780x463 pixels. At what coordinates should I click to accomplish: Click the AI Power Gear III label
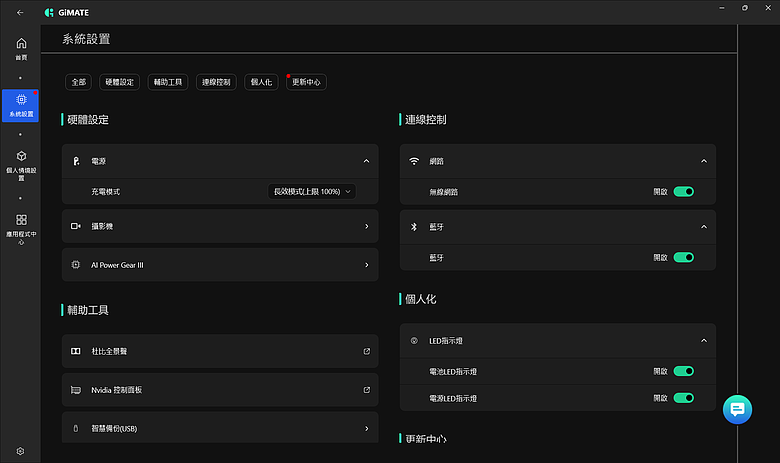[x=117, y=265]
